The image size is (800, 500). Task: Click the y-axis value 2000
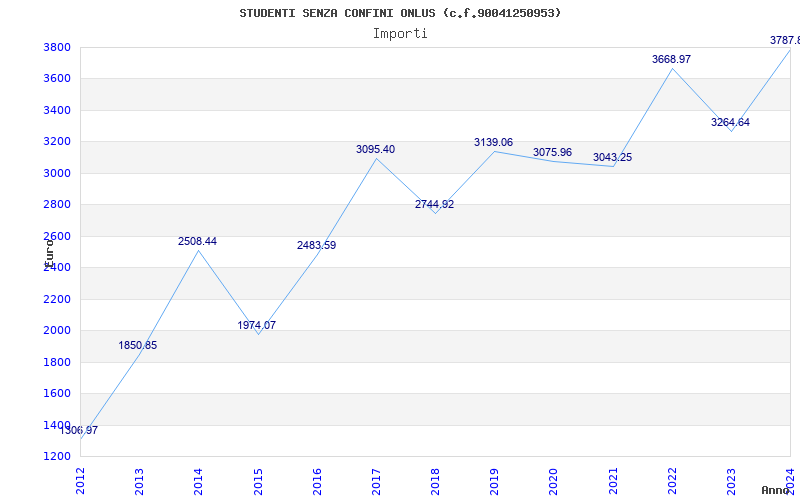57,331
